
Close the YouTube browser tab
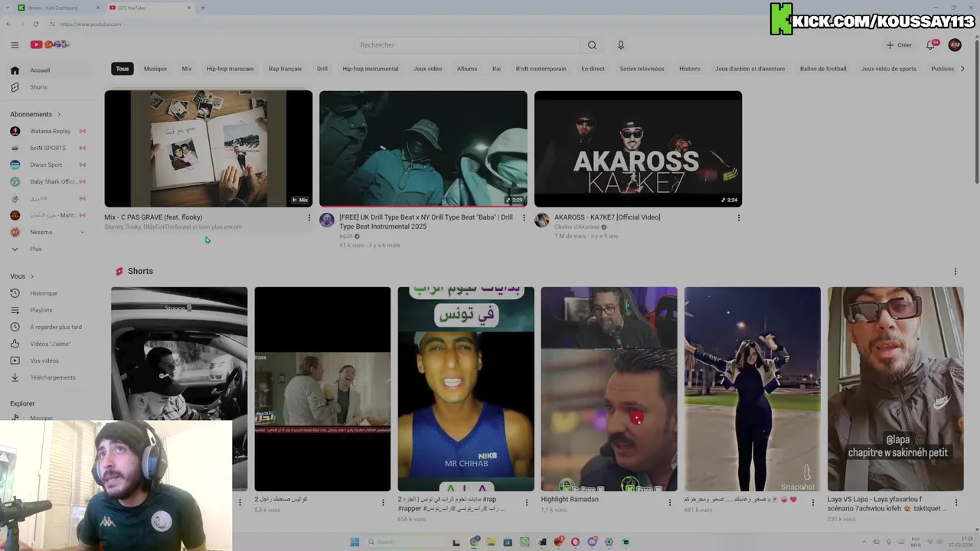189,8
